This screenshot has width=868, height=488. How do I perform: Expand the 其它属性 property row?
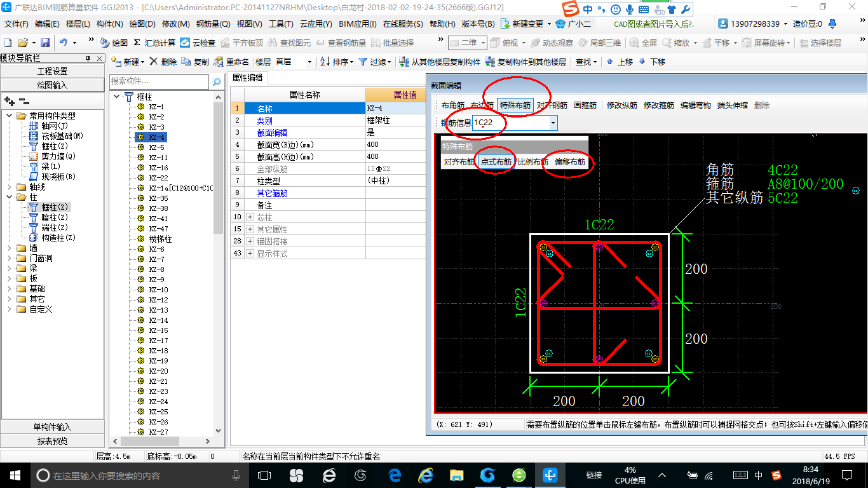click(x=250, y=229)
